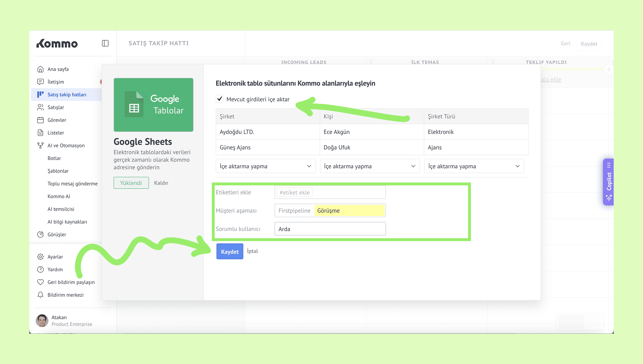Open Ayarlar gear icon
The image size is (643, 364).
tap(40, 257)
